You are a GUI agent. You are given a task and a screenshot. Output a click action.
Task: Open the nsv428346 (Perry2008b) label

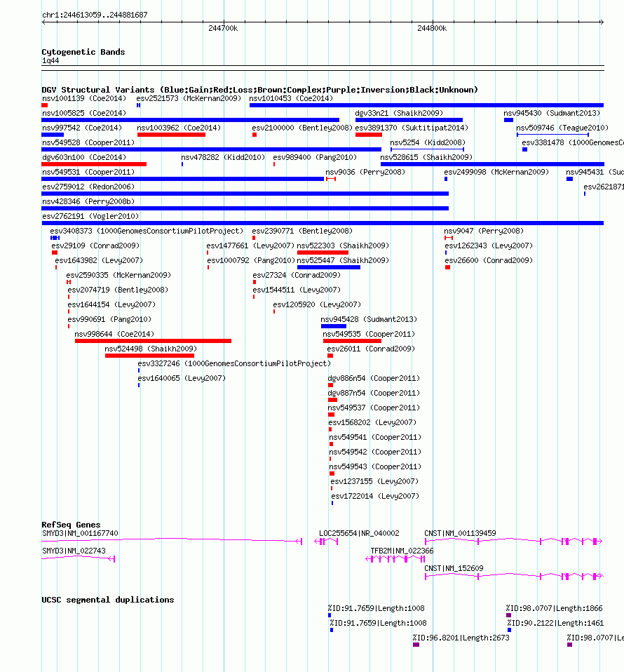coord(88,201)
